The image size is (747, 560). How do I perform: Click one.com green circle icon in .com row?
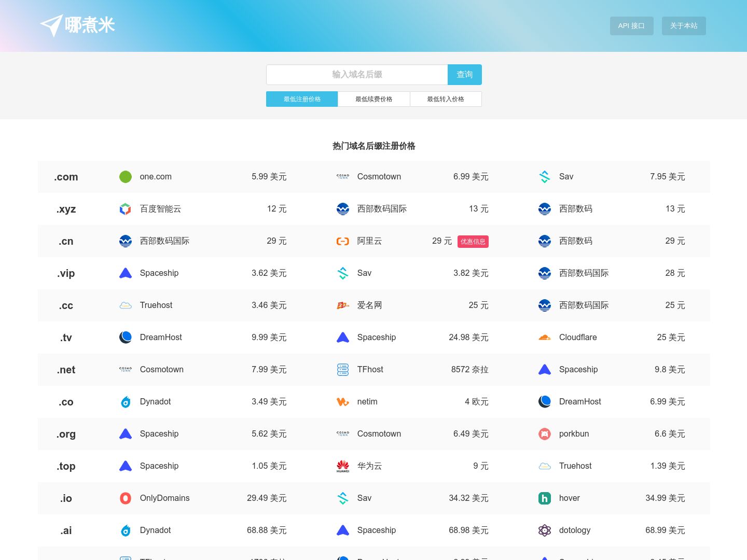point(126,177)
